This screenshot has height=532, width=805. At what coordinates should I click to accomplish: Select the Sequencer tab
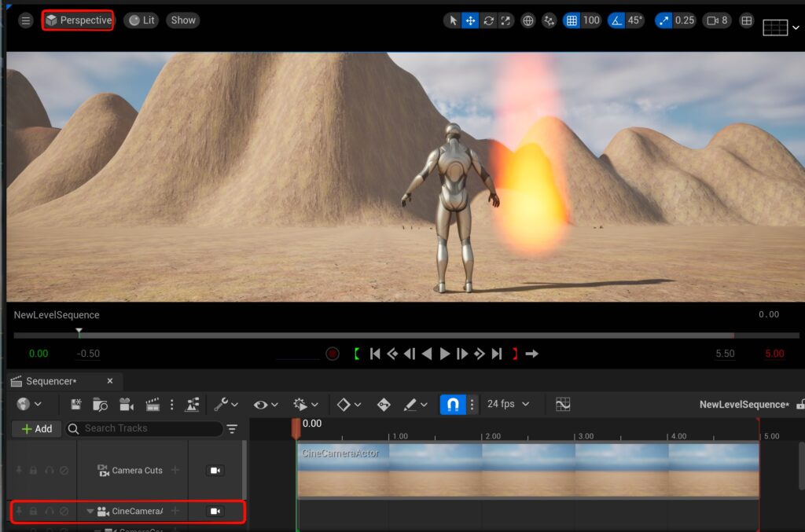[52, 381]
